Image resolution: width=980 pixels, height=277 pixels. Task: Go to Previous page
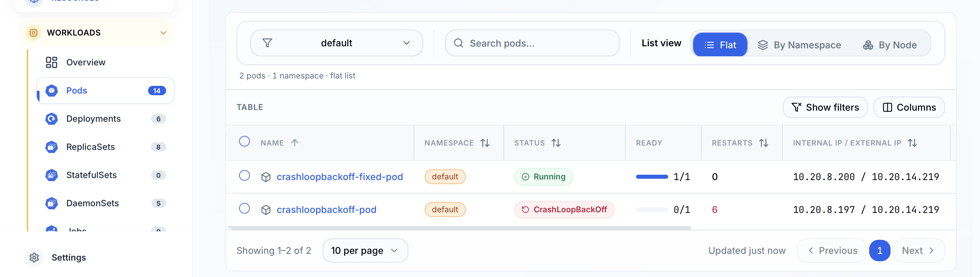(831, 251)
